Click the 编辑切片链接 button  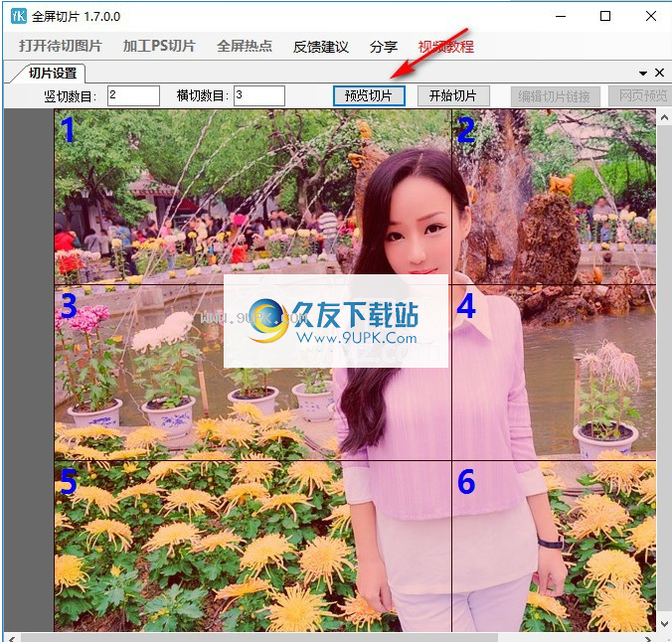(x=556, y=95)
